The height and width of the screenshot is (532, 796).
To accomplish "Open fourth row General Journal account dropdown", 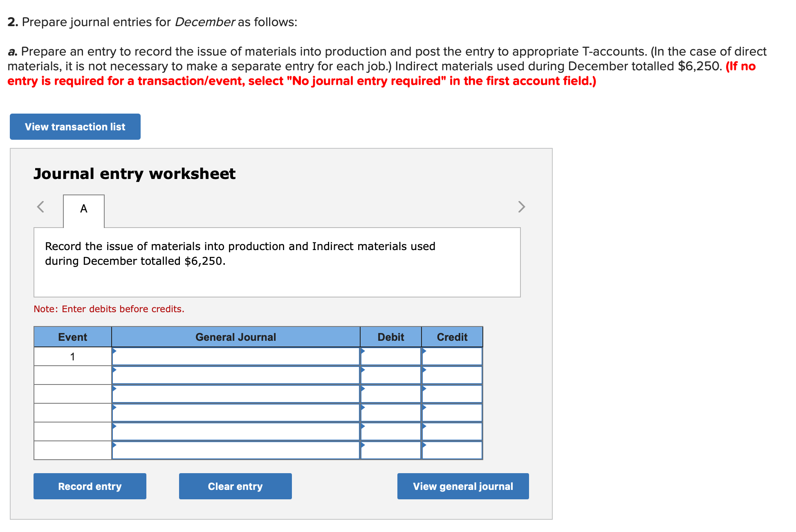I will click(x=236, y=413).
